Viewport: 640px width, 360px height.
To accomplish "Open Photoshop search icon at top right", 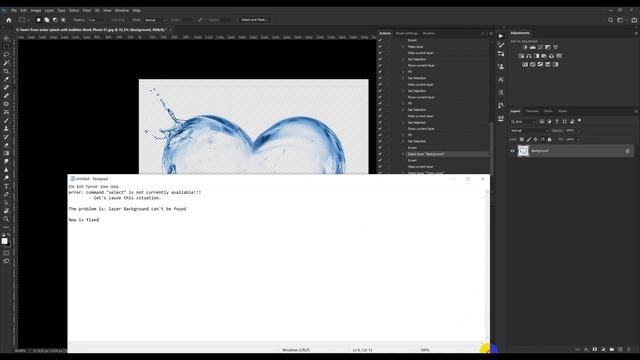I will (611, 20).
